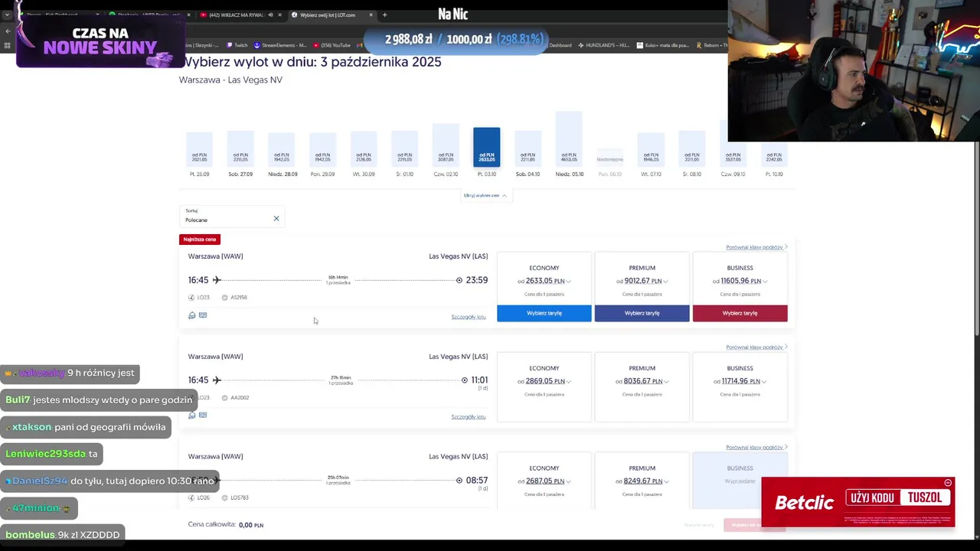Expand Premium 8036,67 PLN fare chevron

pos(665,382)
